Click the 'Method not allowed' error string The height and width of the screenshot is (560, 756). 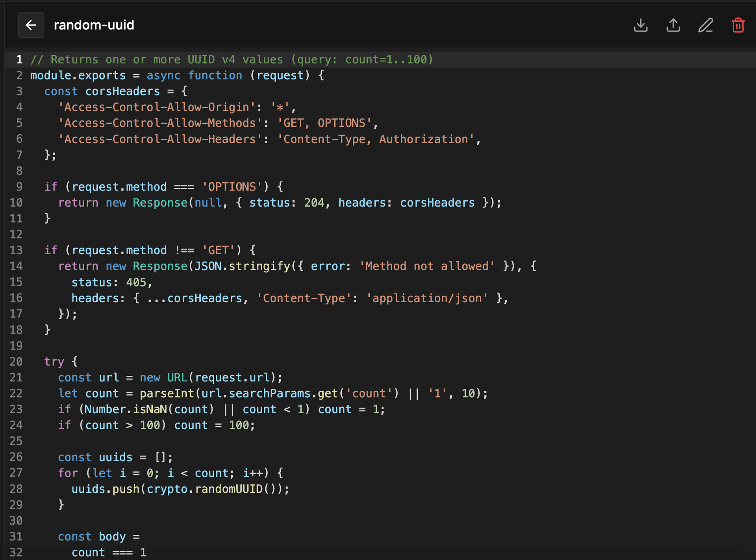pos(427,266)
